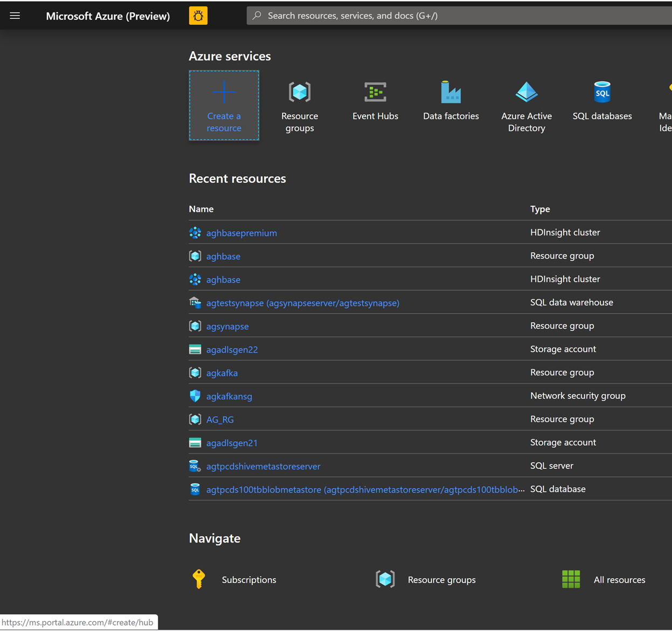Image resolution: width=672 pixels, height=631 pixels.
Task: Open Subscriptions under Navigate
Action: [248, 579]
